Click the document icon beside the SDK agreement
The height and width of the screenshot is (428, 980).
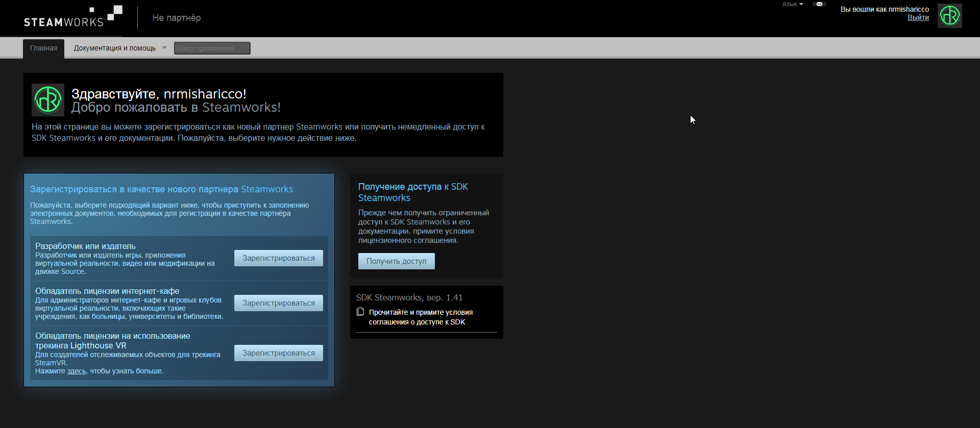click(360, 312)
